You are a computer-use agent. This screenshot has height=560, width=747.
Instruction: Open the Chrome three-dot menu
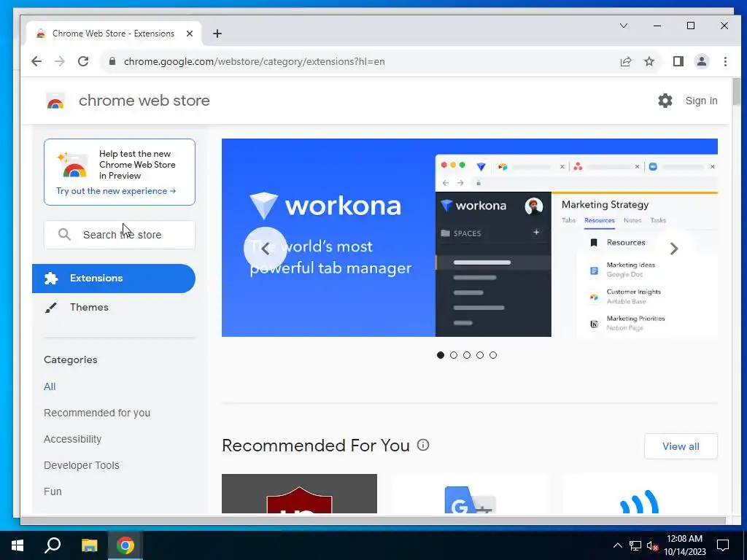pos(725,61)
